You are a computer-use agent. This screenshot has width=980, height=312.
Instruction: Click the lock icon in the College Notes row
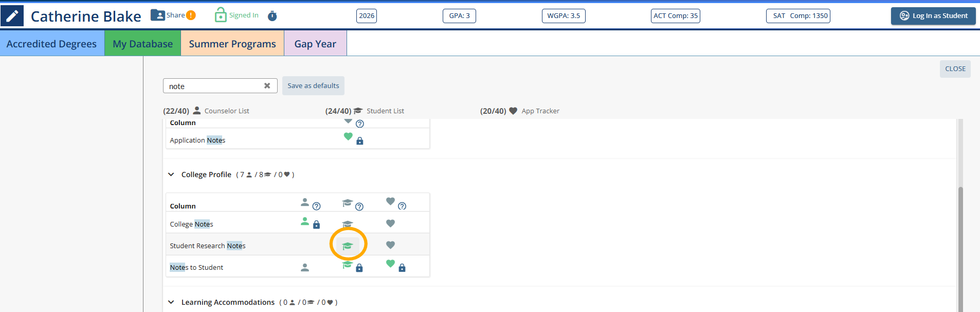pyautogui.click(x=317, y=224)
